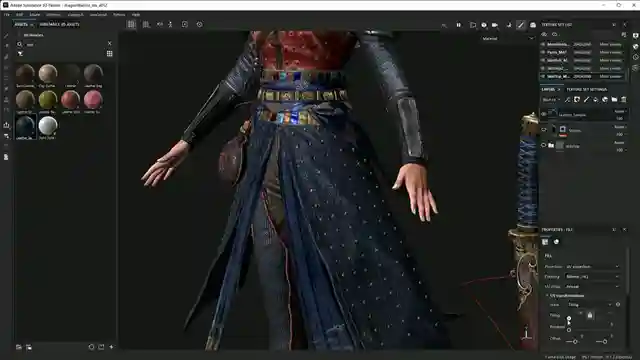Clear the assets search with X button

point(109,43)
